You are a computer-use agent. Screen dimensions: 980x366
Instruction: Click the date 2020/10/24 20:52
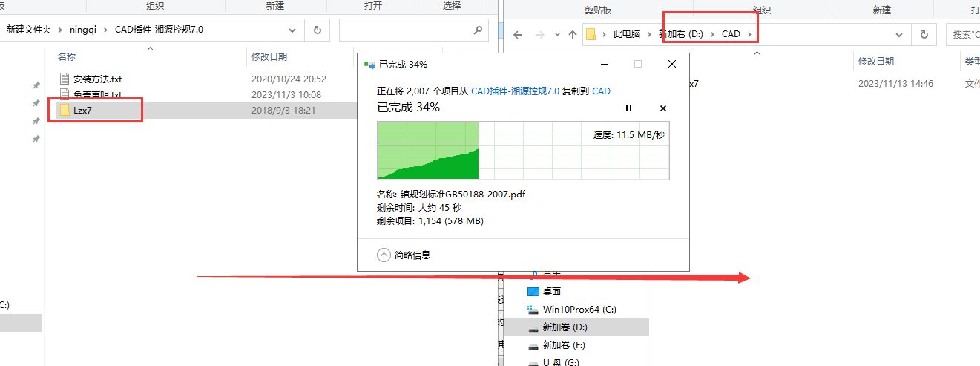coord(289,79)
